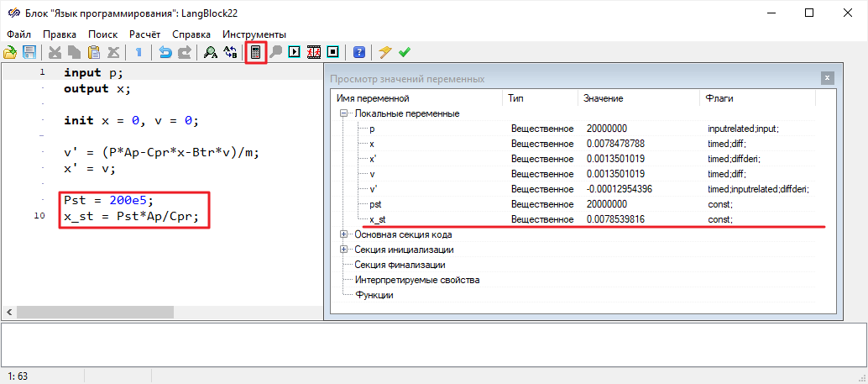868x384 pixels.
Task: Click the Stop square toolbar icon
Action: click(x=332, y=52)
